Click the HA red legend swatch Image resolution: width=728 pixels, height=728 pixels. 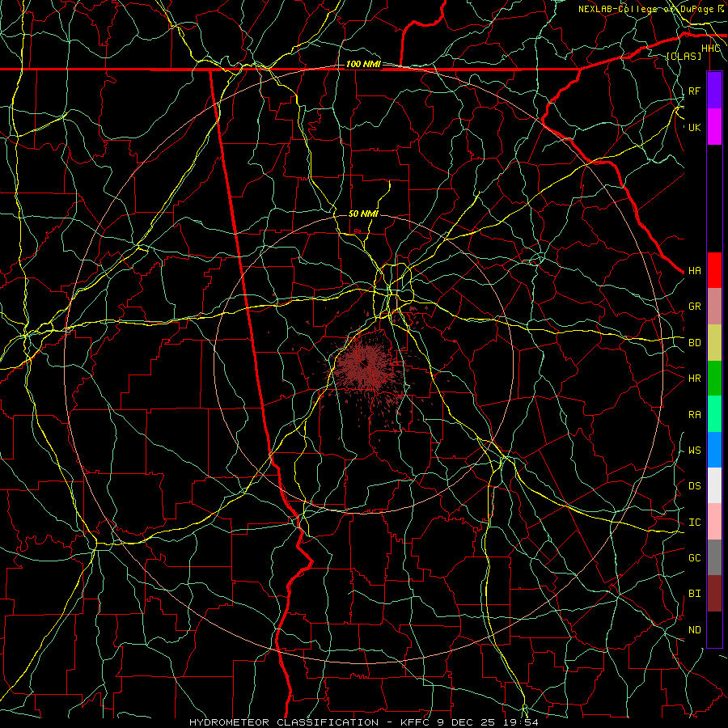(x=714, y=270)
